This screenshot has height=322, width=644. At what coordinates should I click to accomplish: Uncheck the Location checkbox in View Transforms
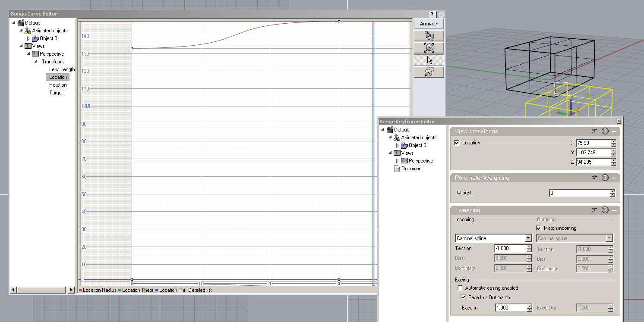(x=457, y=143)
